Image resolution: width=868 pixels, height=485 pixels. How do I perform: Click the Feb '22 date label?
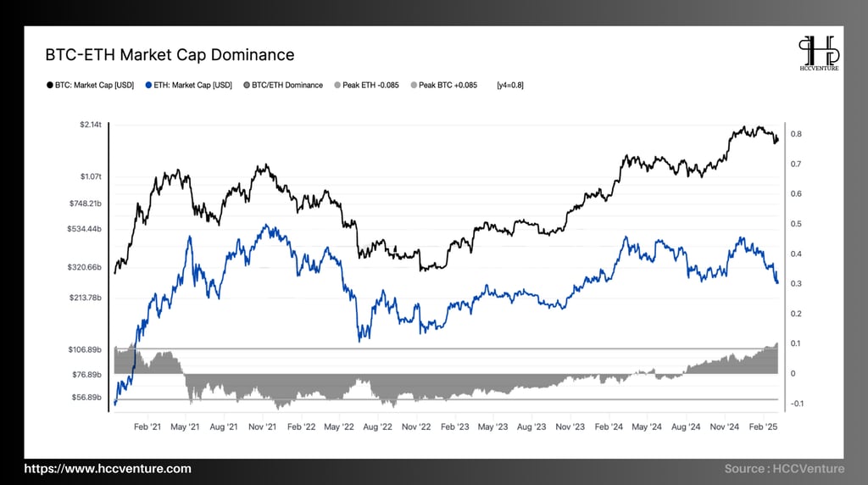[x=301, y=426]
